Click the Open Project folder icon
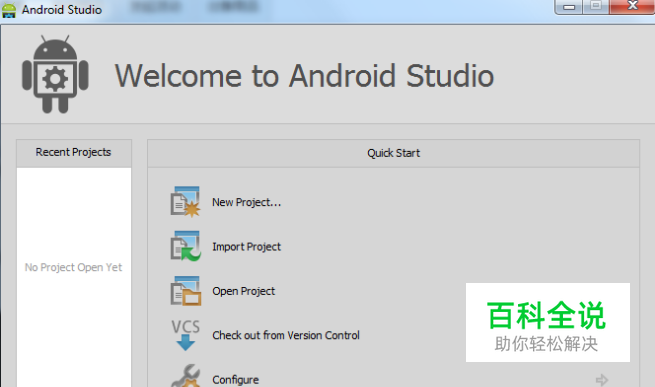Image resolution: width=655 pixels, height=387 pixels. coord(185,291)
